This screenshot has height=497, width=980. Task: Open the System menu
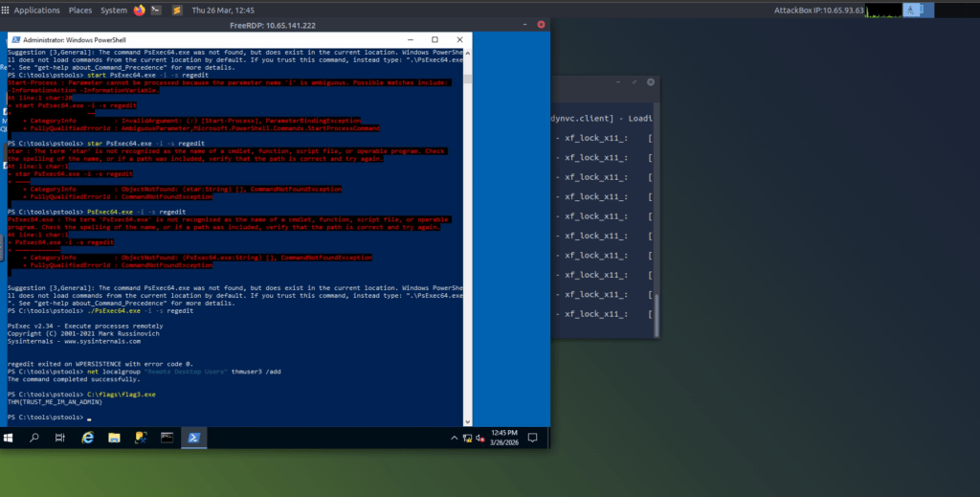tap(114, 10)
